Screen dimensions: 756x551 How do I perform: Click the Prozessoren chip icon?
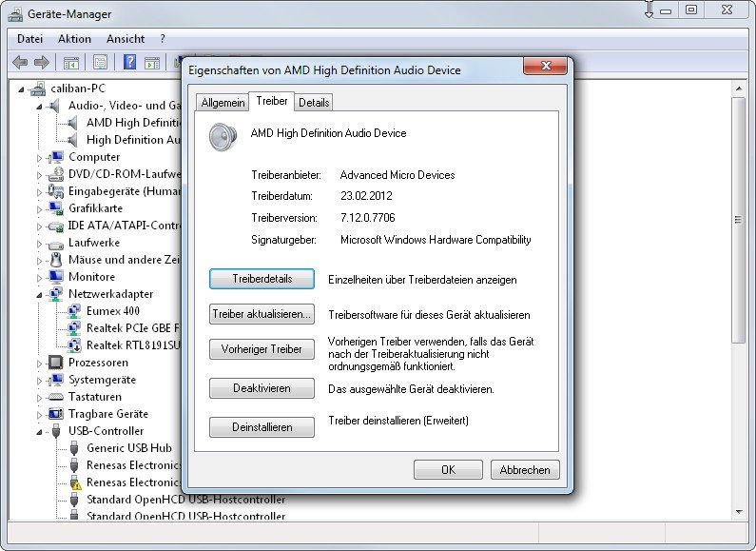click(x=56, y=363)
